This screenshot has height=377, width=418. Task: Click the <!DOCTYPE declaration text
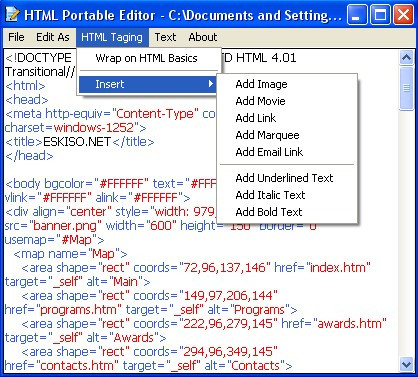tap(38, 58)
